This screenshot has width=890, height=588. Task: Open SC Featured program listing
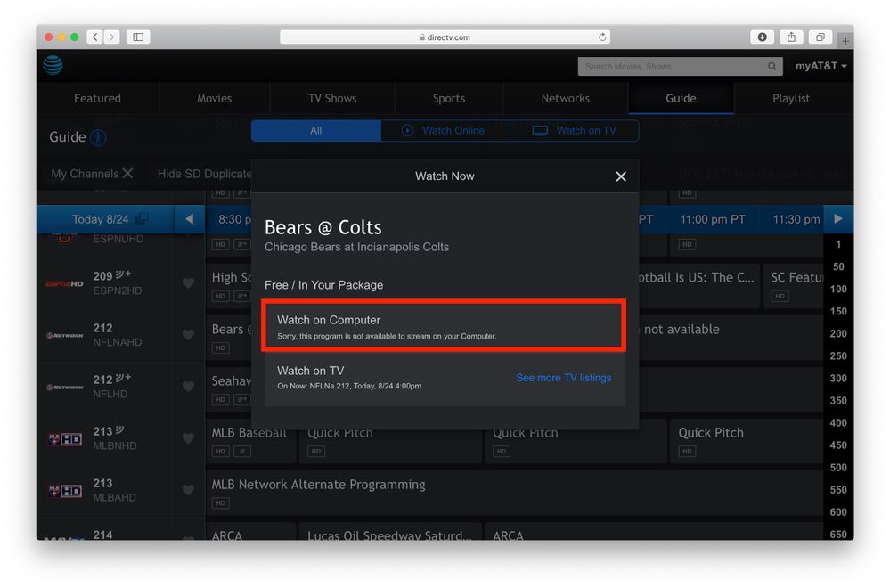(794, 285)
